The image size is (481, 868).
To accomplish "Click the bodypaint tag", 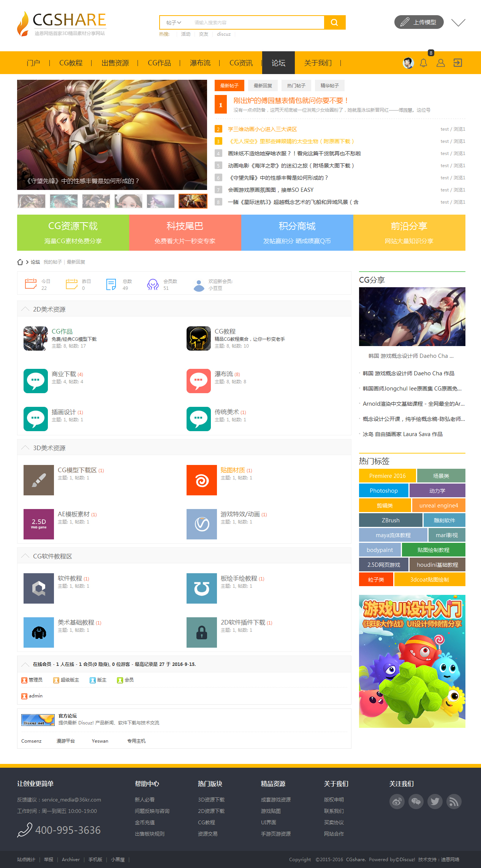I will point(380,550).
